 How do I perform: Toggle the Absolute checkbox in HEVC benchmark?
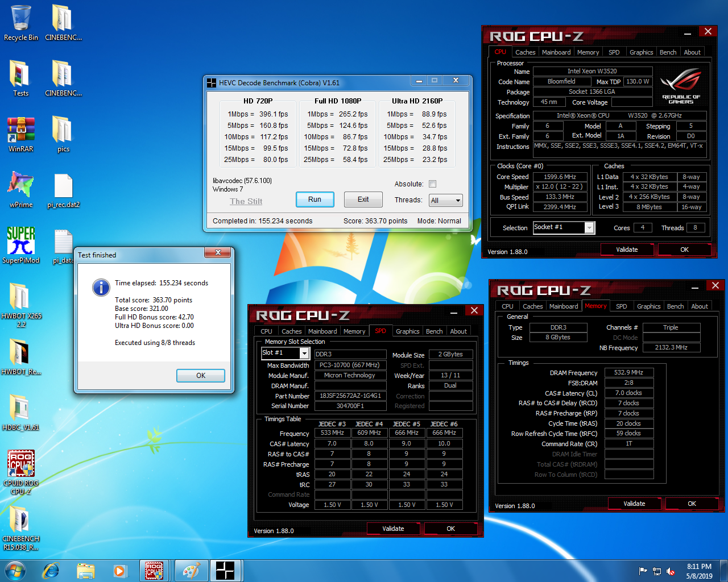[432, 184]
